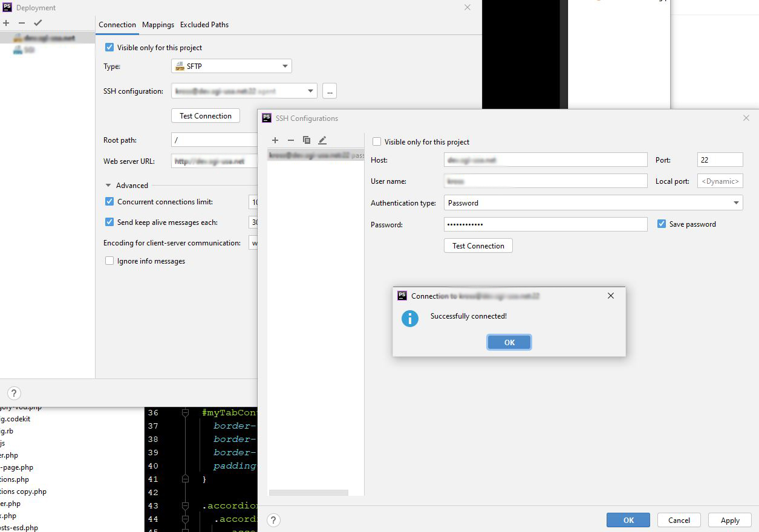Click the PhpStorm icon in SSH Configurations title bar

(x=267, y=118)
